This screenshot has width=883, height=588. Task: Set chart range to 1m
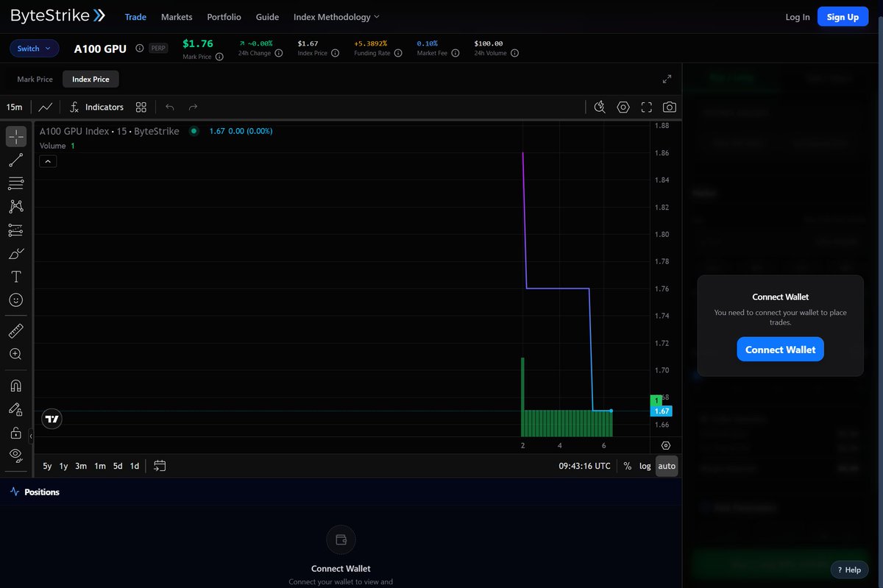[x=99, y=466]
